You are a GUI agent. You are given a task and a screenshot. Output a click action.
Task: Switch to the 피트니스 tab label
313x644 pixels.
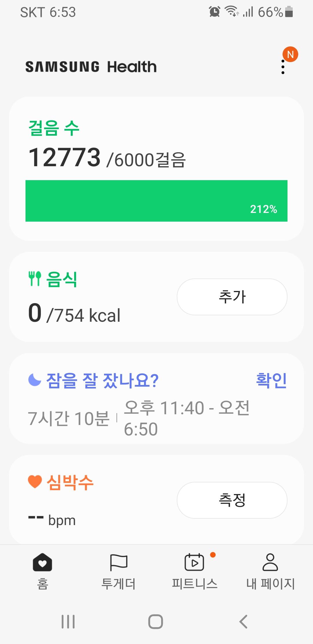(x=194, y=584)
